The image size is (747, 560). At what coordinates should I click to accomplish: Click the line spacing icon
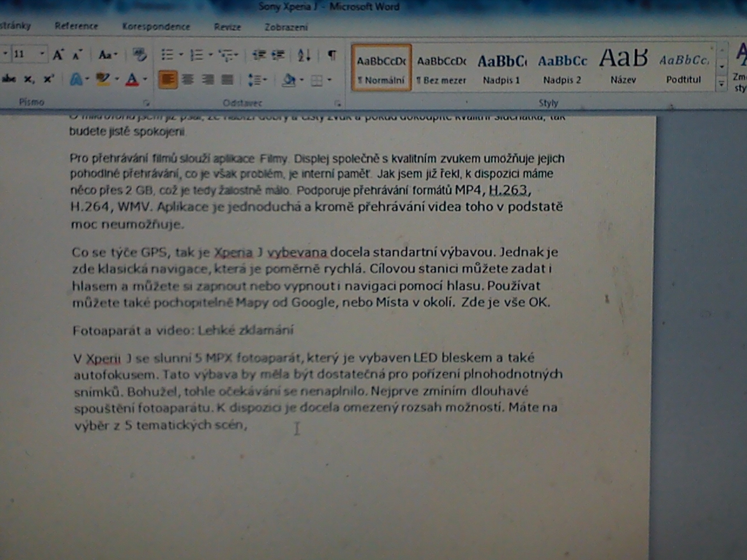[255, 80]
